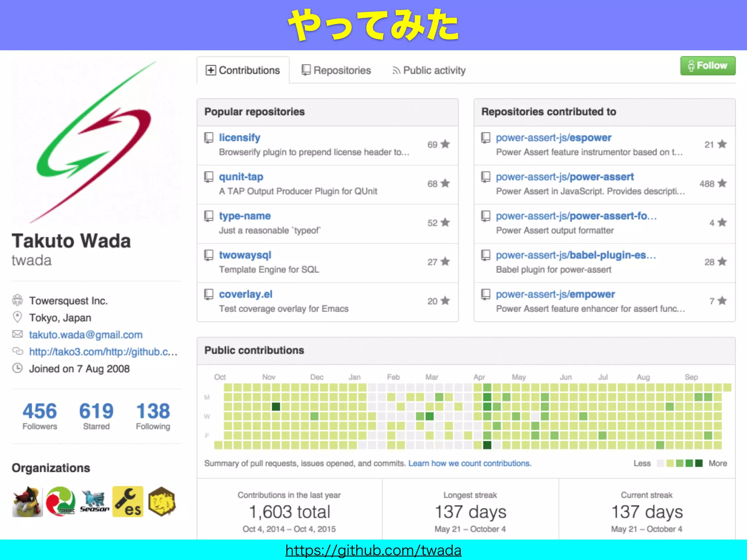Click the location pin icon beside Tokyo, Japan
The image size is (747, 560).
(x=18, y=317)
